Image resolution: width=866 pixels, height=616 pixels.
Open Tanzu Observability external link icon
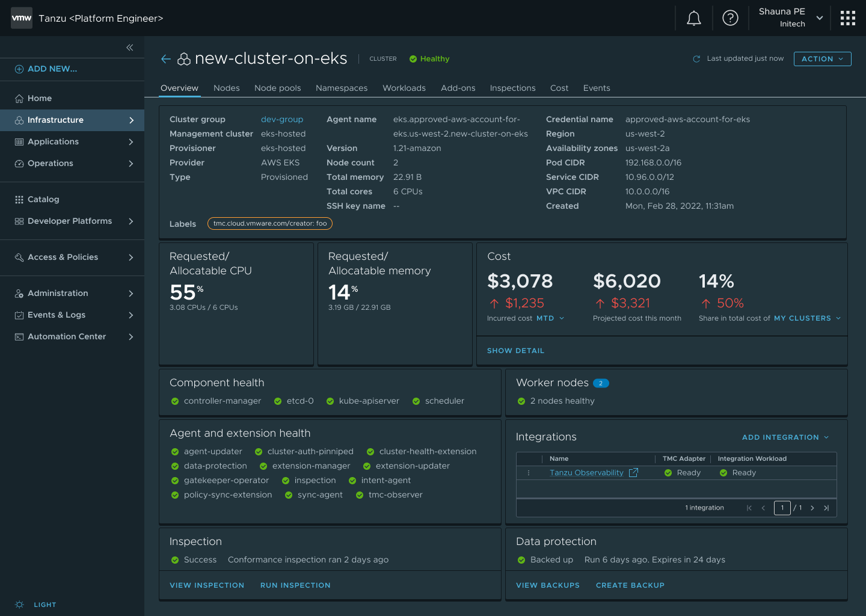(633, 473)
